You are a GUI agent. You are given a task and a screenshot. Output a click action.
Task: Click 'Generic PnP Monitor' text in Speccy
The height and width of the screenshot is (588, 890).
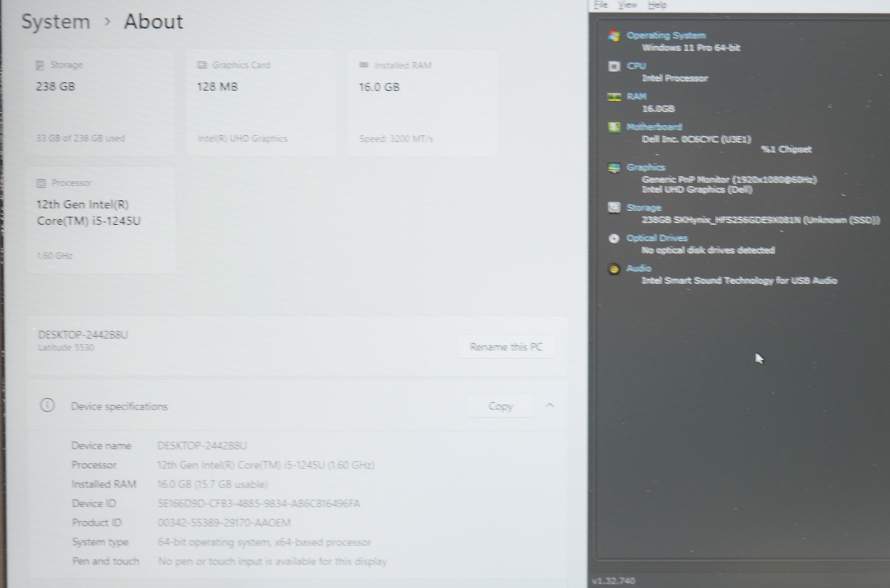[729, 179]
